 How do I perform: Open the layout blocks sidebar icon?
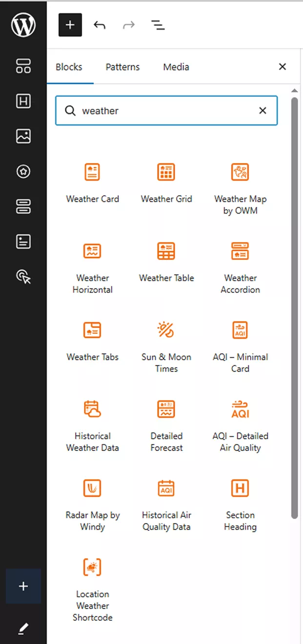(x=23, y=66)
